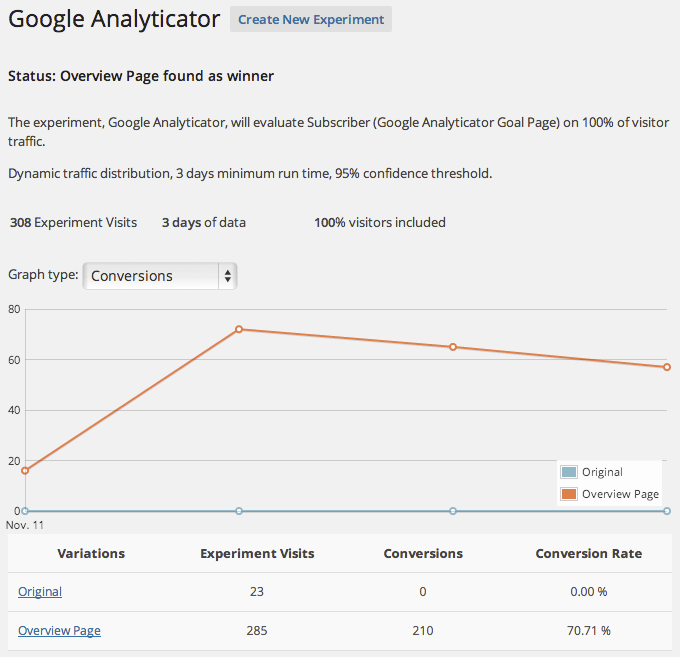
Task: Click the Experiment Visits column header
Action: click(x=257, y=553)
